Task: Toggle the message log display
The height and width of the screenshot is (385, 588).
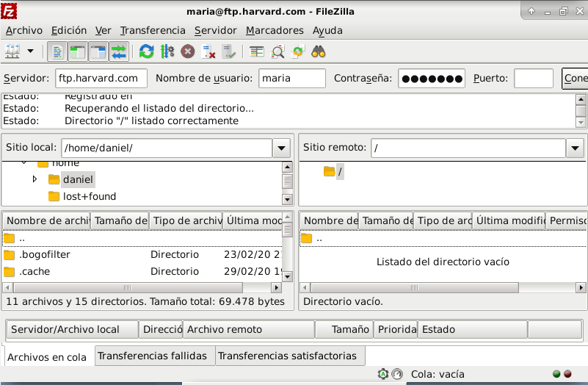Action: pos(57,51)
